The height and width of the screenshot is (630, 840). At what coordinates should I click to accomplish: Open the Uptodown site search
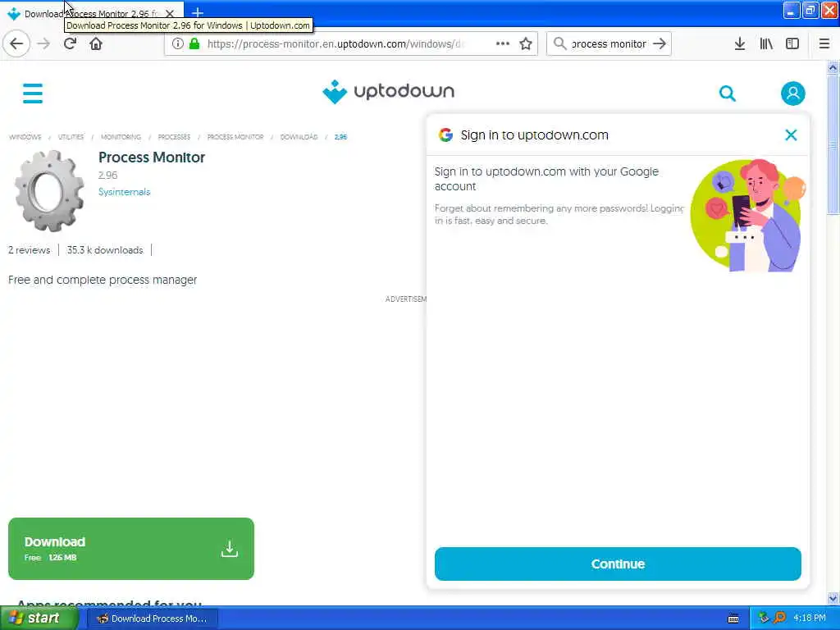pos(727,94)
